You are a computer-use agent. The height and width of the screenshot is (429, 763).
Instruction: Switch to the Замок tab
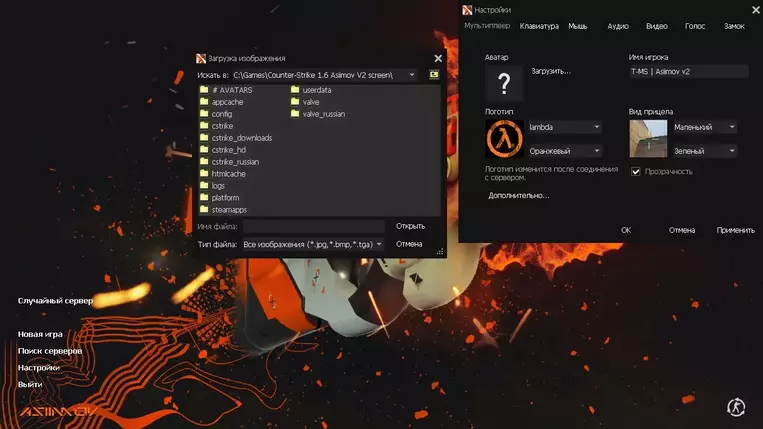[x=734, y=26]
